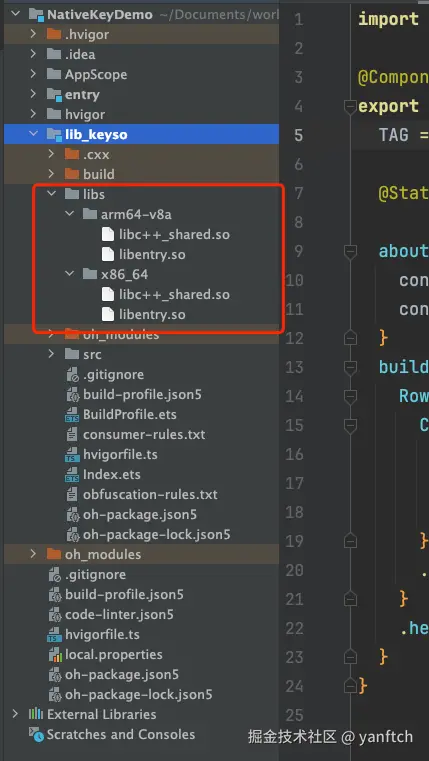This screenshot has height=761, width=429.
Task: Click the External Libraries icon
Action: 36,714
